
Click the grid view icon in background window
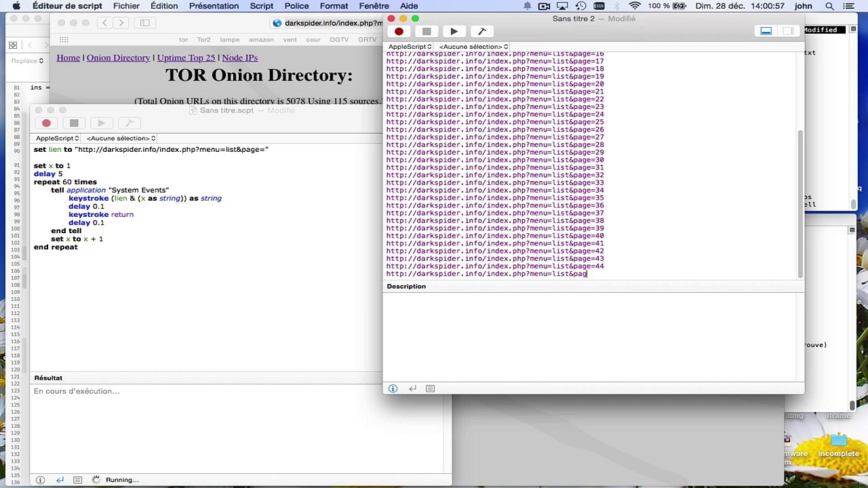point(13,45)
